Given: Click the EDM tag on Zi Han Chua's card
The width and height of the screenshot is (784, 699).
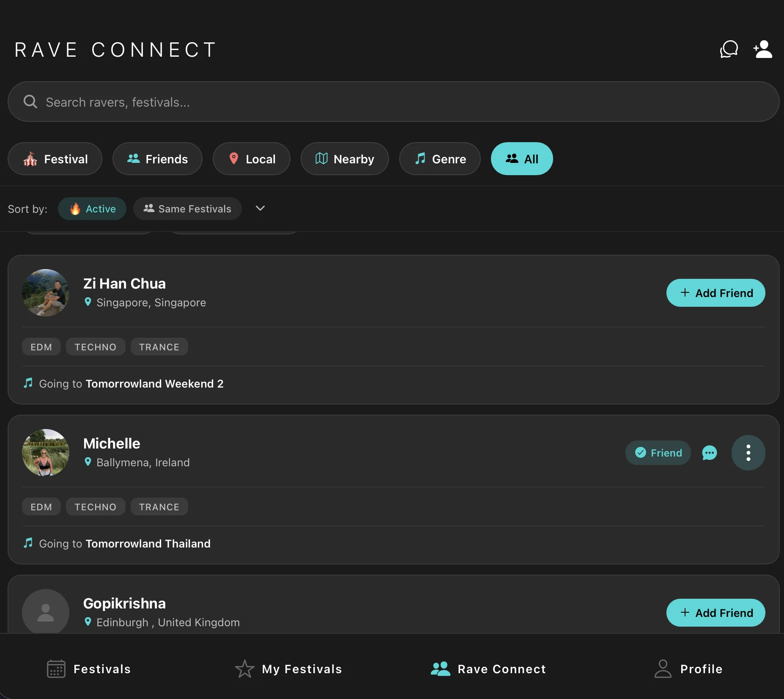Looking at the screenshot, I should 41,347.
